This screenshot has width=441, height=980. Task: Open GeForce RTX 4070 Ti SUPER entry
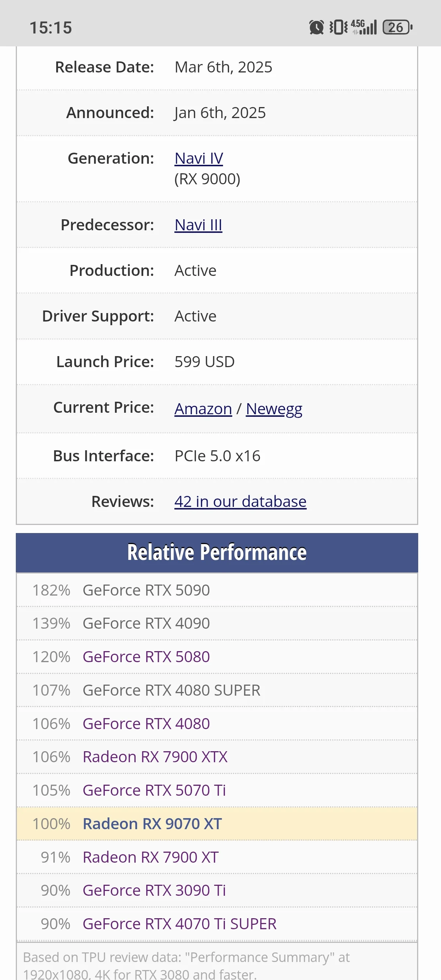click(x=179, y=924)
